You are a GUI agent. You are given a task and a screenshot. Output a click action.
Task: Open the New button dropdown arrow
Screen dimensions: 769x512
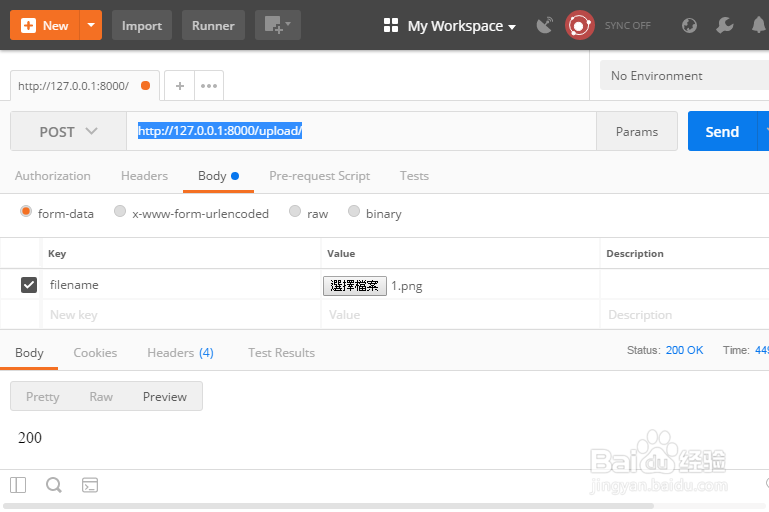click(91, 26)
